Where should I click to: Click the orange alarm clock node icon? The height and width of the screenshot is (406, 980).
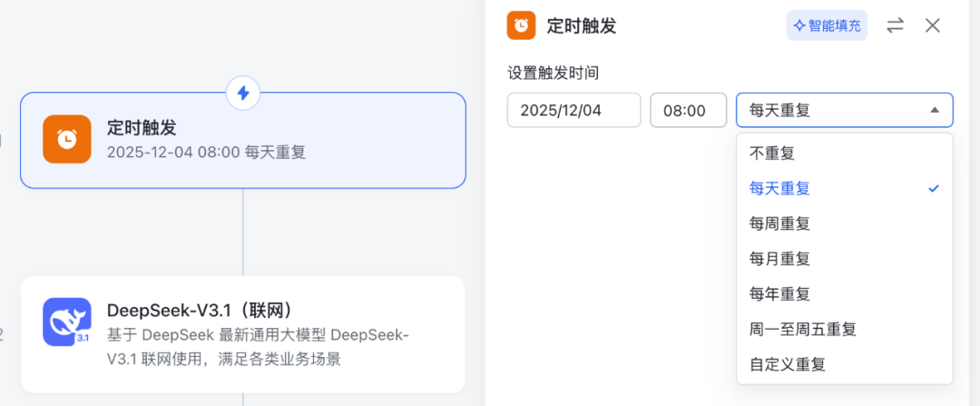[x=67, y=139]
